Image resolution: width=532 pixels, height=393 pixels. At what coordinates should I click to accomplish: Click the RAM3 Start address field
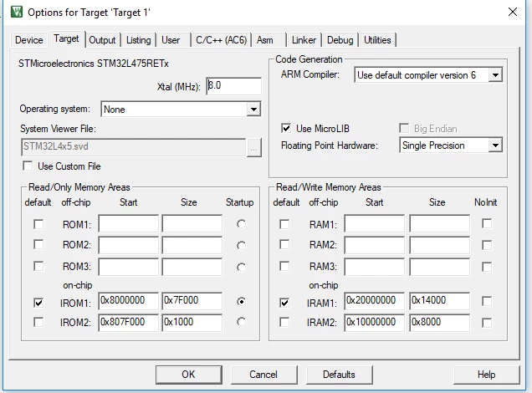tap(374, 267)
